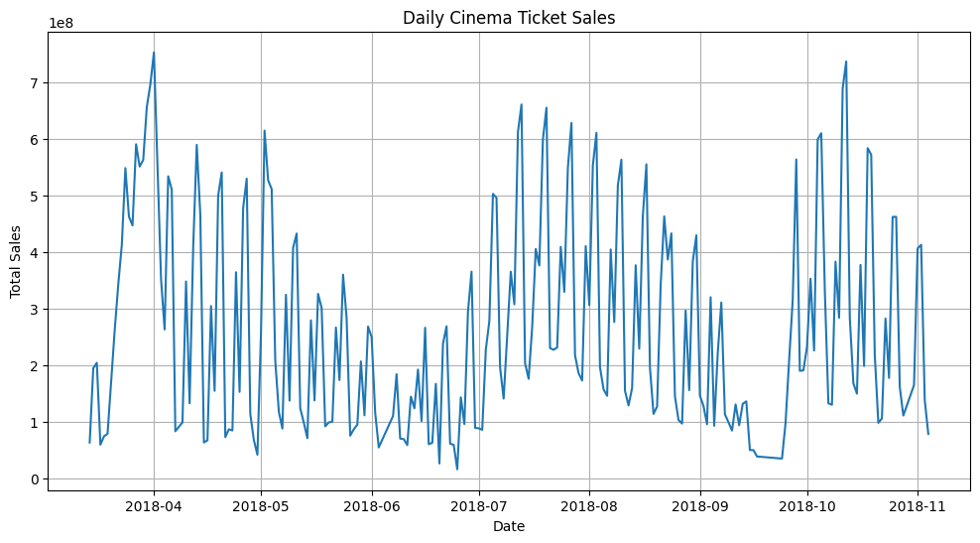Image resolution: width=980 pixels, height=543 pixels.
Task: Click the x-axis tick label '2018-04'
Action: (154, 506)
